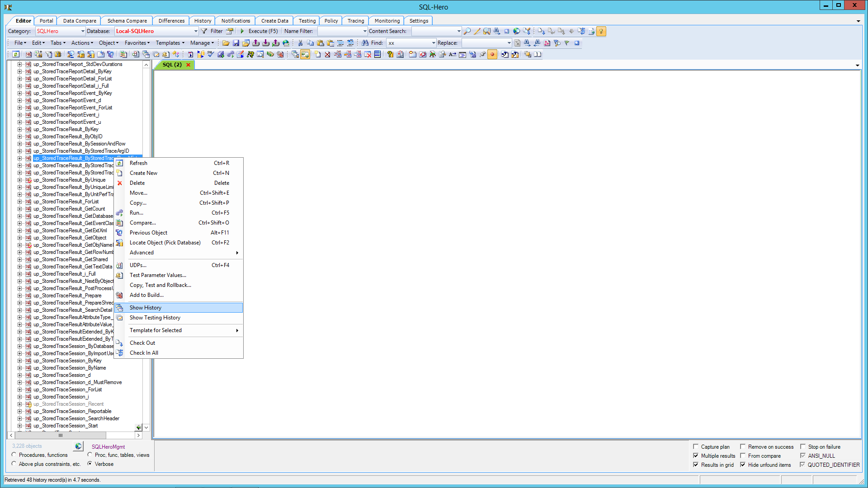Click the Content Search input field
Viewport: 868px width, 488px height.
[x=434, y=31]
